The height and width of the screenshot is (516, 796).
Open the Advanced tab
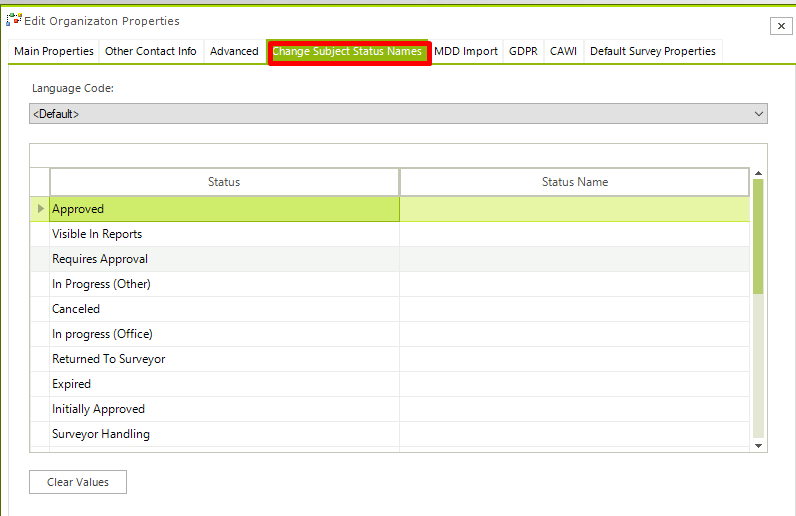(234, 51)
